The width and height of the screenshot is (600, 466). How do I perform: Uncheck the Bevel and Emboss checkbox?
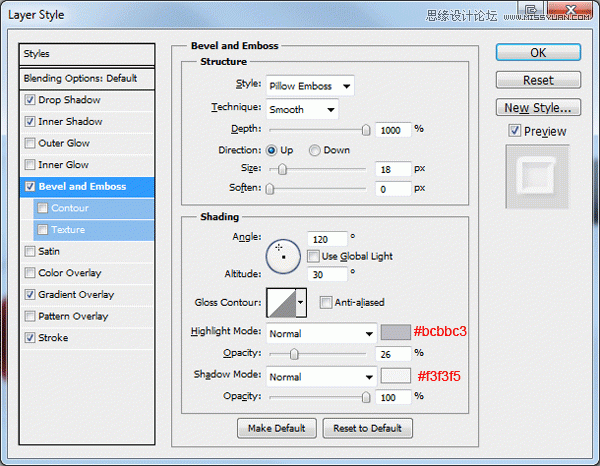(29, 186)
